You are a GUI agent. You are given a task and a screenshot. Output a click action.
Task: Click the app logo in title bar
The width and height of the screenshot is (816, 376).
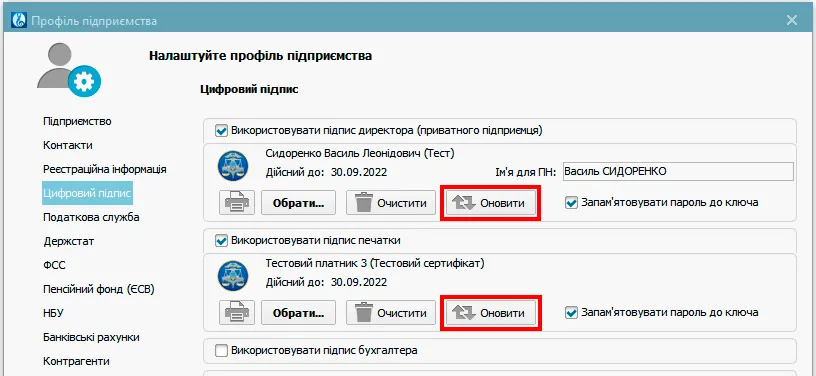click(x=19, y=21)
